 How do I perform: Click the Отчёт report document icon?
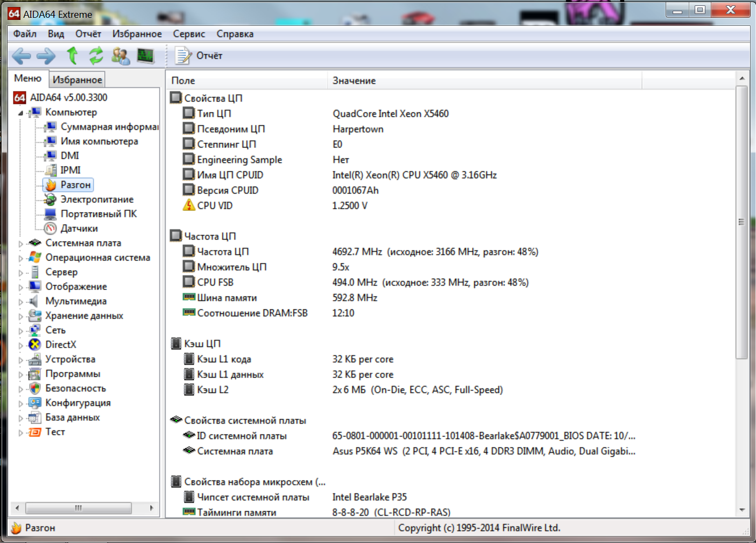point(183,55)
